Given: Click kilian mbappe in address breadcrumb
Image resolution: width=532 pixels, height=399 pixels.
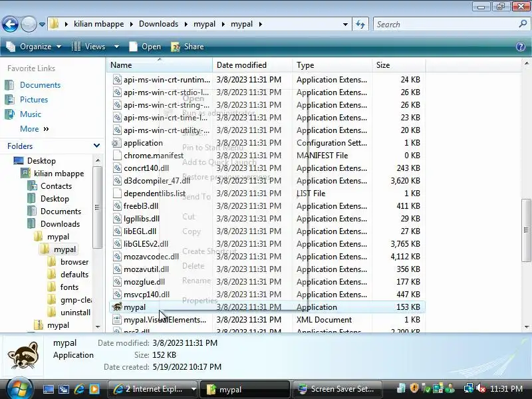Looking at the screenshot, I should [x=98, y=24].
